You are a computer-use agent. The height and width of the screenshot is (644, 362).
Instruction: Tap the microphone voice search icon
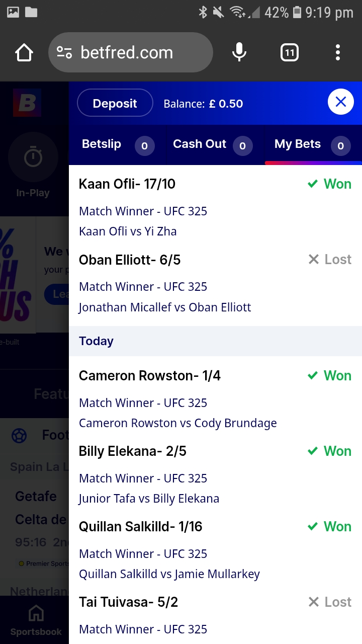click(239, 52)
